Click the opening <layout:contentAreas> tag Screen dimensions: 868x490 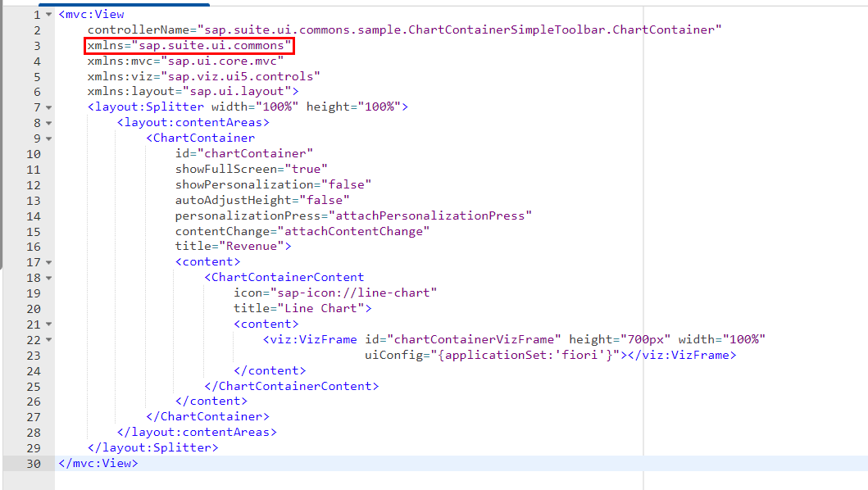click(x=193, y=122)
